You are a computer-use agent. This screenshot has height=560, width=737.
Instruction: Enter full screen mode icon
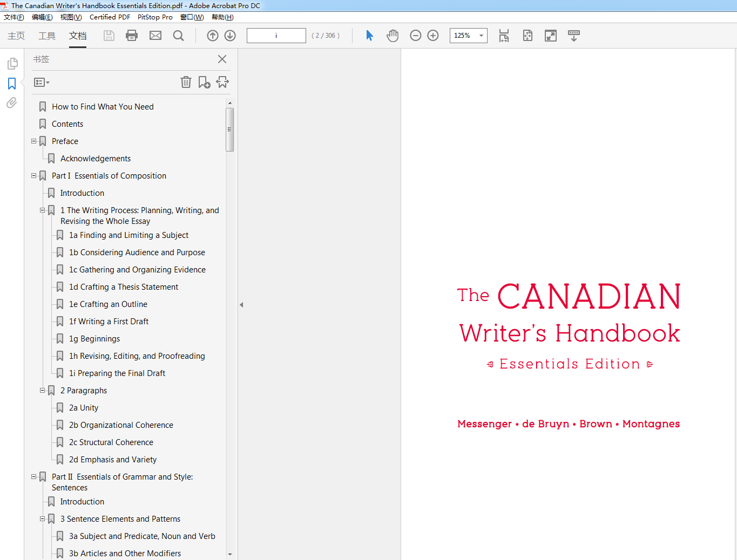551,36
